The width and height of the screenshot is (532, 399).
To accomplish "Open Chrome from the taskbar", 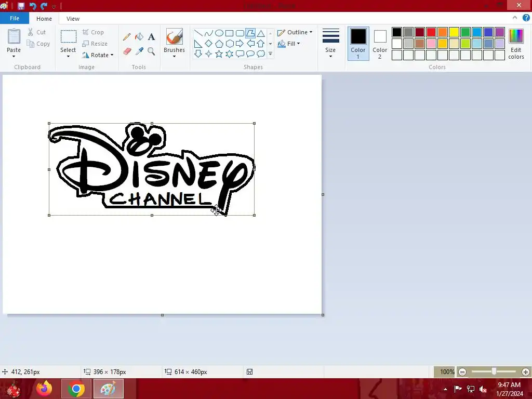I will coord(76,389).
